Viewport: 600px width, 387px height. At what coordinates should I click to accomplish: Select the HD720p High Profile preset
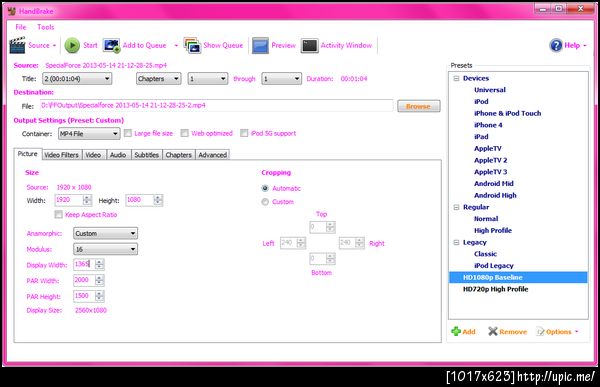coord(496,289)
